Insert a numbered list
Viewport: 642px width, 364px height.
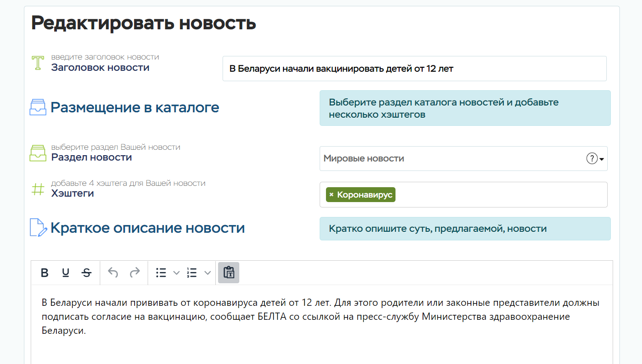tap(192, 273)
